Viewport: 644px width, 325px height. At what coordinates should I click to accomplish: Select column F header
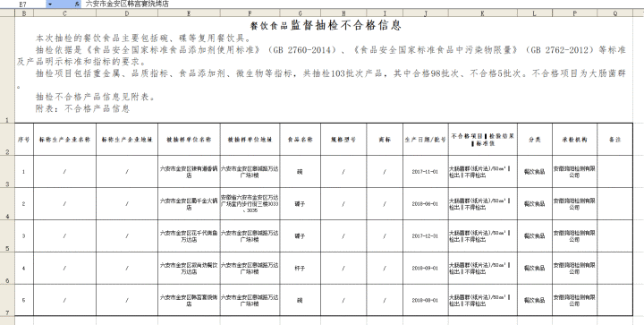click(x=250, y=13)
